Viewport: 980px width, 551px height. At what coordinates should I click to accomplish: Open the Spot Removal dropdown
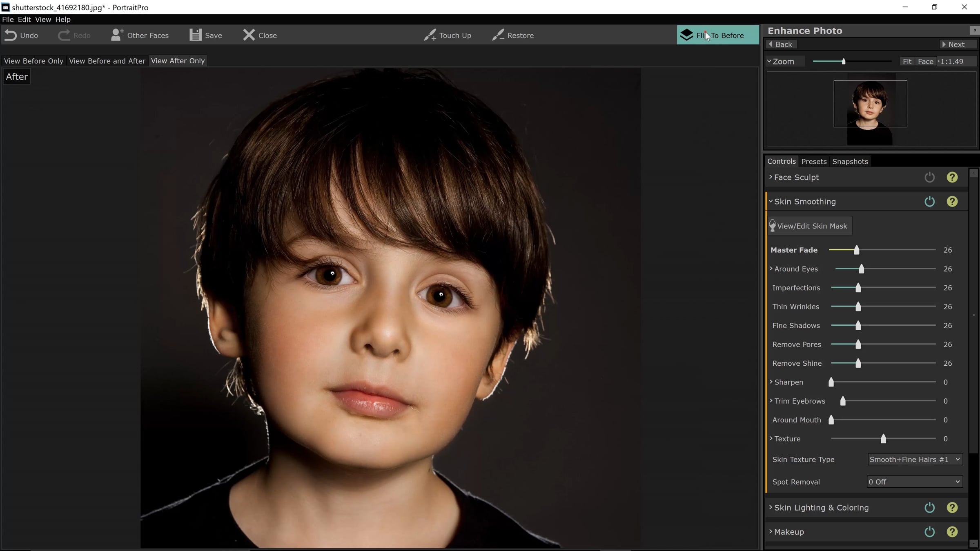915,482
